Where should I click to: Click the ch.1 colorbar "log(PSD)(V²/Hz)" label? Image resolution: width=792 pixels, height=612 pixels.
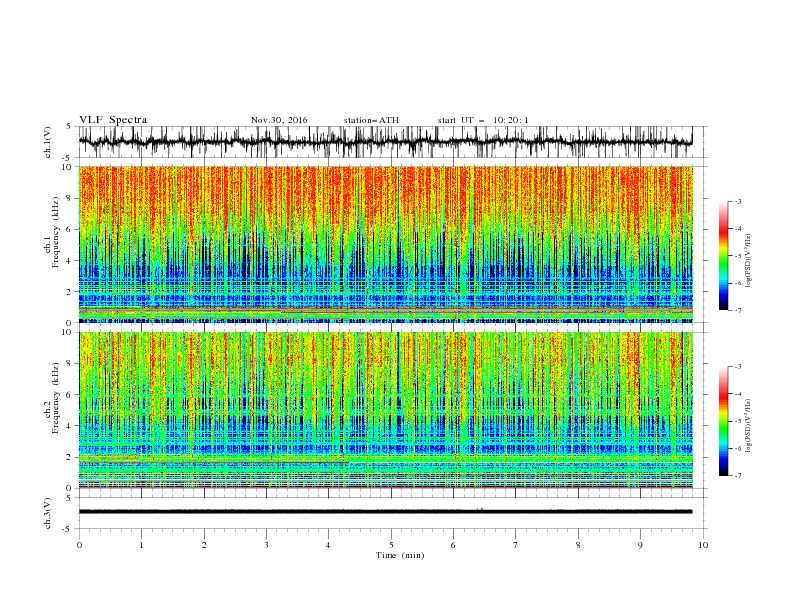tap(749, 261)
